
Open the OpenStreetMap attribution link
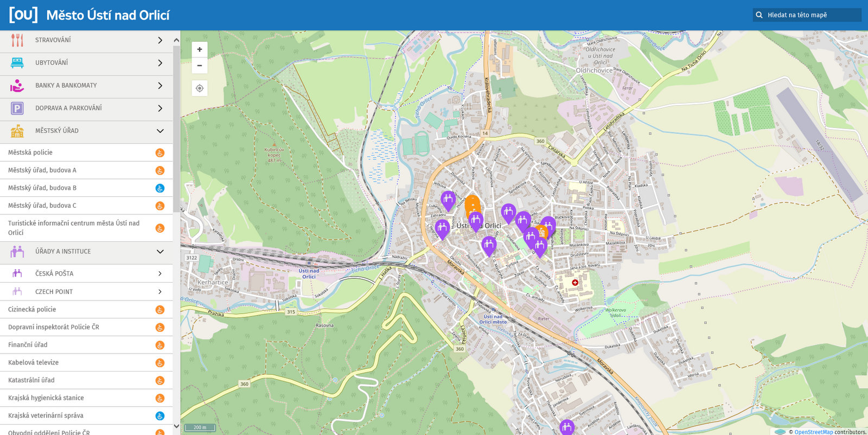[x=813, y=432]
